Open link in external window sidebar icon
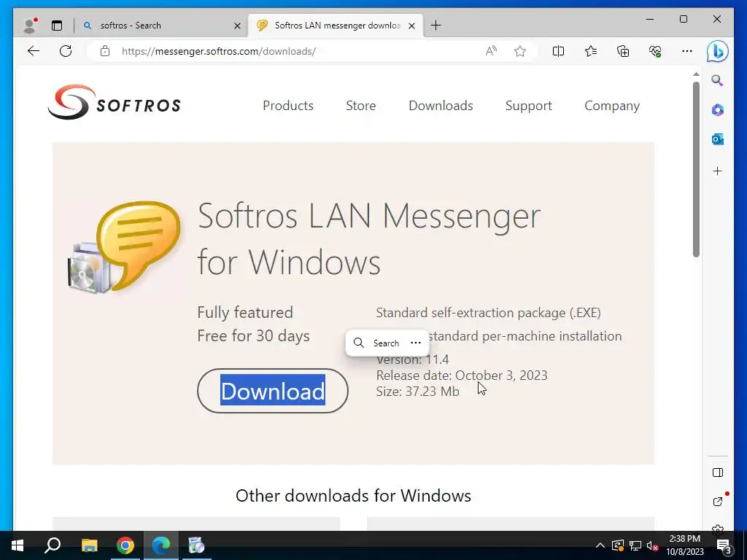This screenshot has width=747, height=560. coord(718,502)
